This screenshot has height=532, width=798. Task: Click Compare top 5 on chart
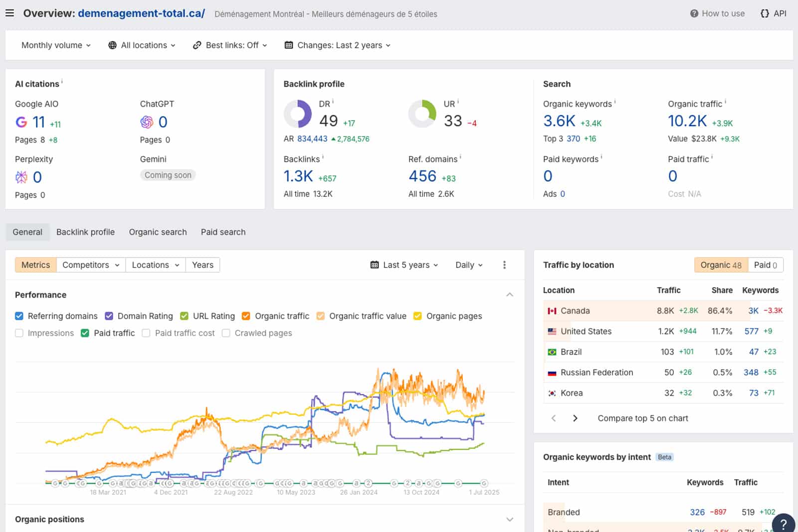(x=642, y=418)
